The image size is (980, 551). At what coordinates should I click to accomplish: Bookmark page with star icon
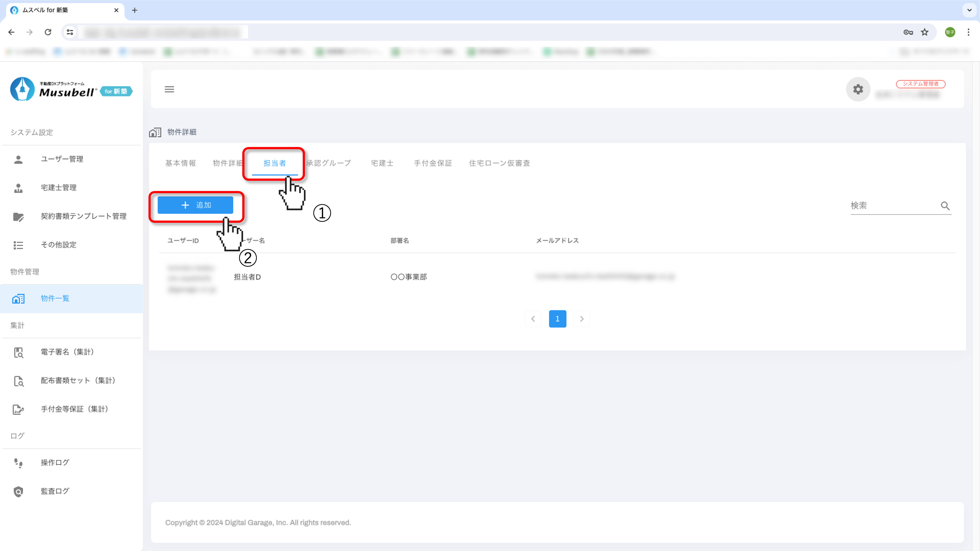click(x=925, y=32)
